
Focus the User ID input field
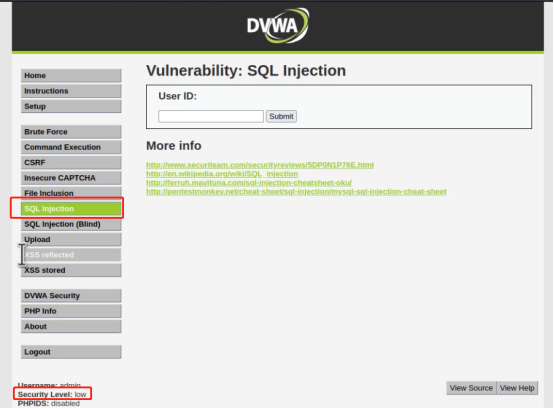(x=211, y=116)
